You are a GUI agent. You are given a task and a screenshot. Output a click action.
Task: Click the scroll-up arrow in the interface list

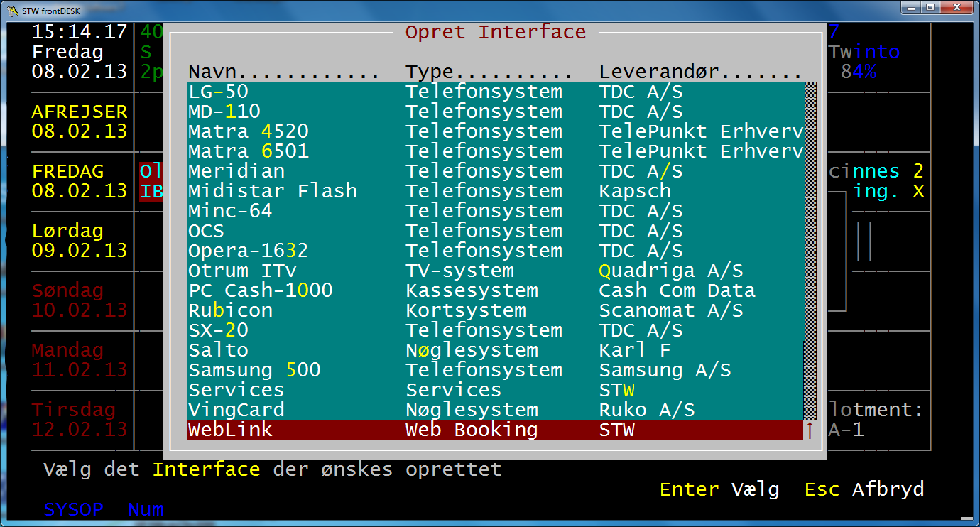[810, 430]
